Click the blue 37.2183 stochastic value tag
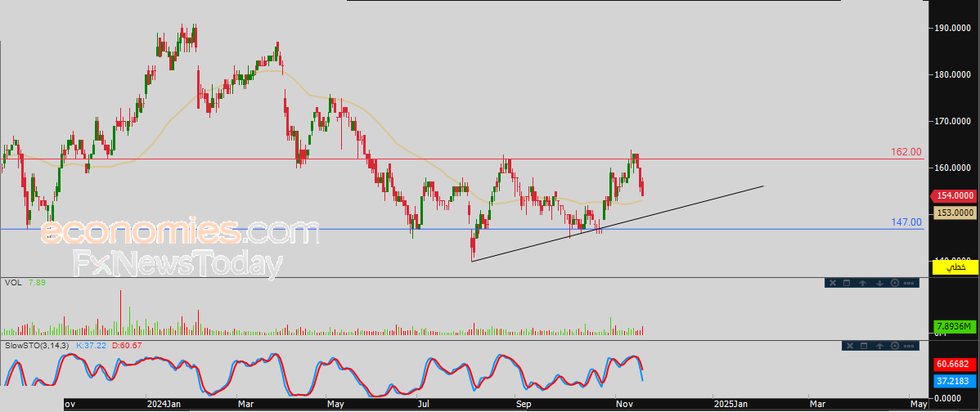 click(x=955, y=380)
